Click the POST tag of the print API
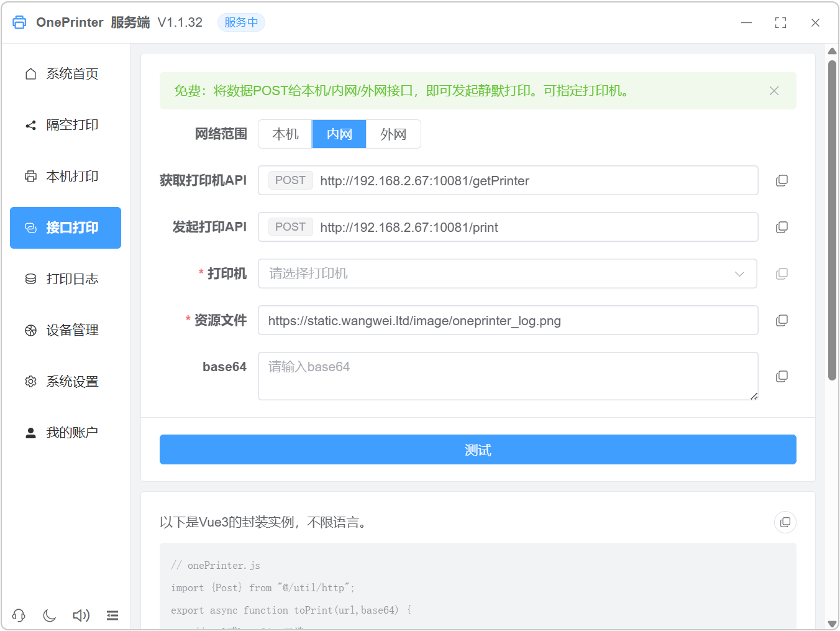Screen dimensions: 840x631 (x=290, y=227)
